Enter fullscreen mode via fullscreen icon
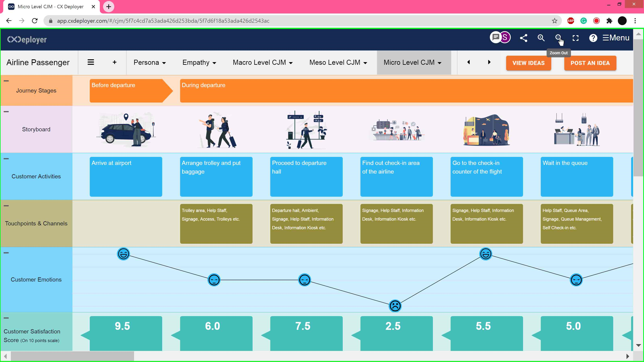The height and width of the screenshot is (362, 644). click(576, 38)
